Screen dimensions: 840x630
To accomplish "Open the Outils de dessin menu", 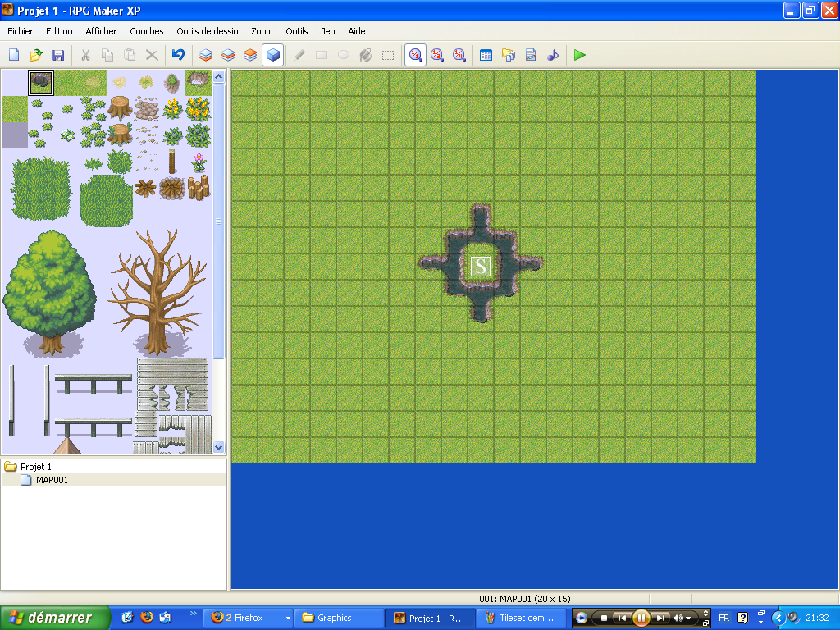I will (208, 31).
